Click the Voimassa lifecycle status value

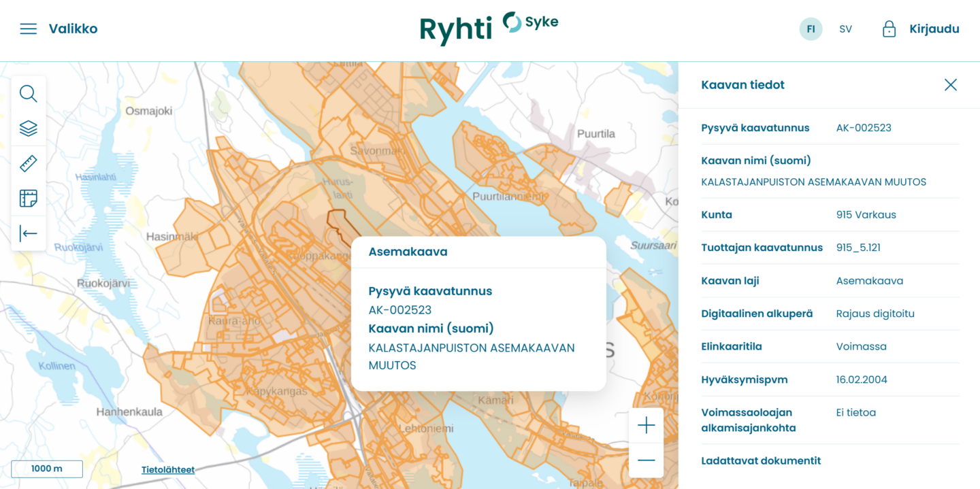coord(861,346)
